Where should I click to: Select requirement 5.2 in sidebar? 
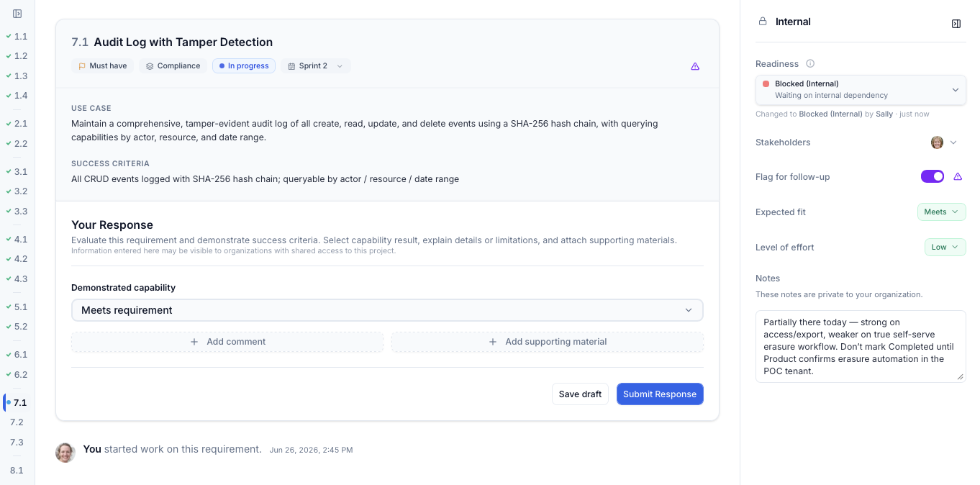pos(17,327)
